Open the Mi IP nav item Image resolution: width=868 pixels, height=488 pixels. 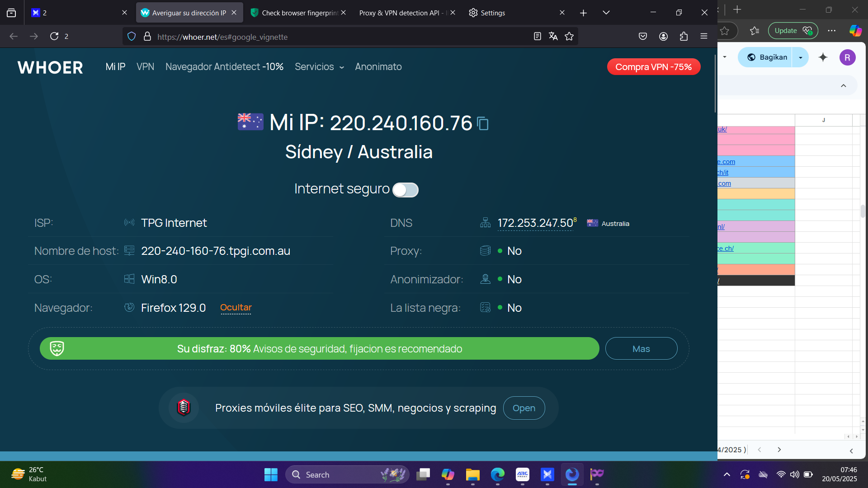[115, 67]
